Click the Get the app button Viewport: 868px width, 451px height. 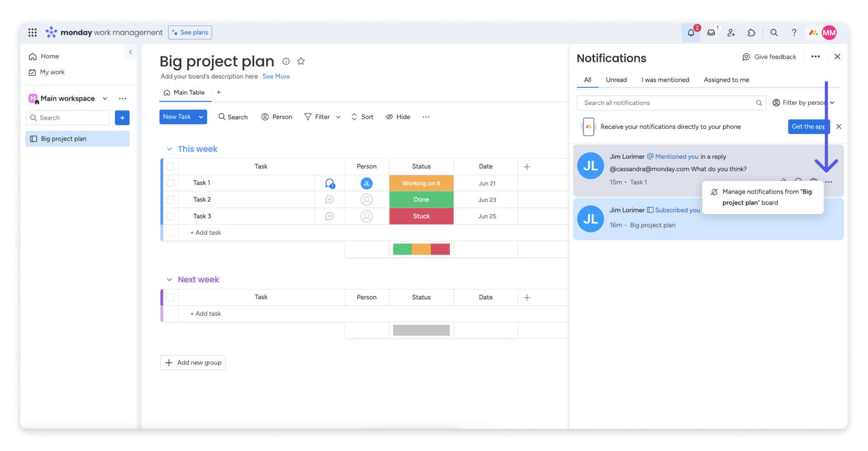click(x=808, y=127)
